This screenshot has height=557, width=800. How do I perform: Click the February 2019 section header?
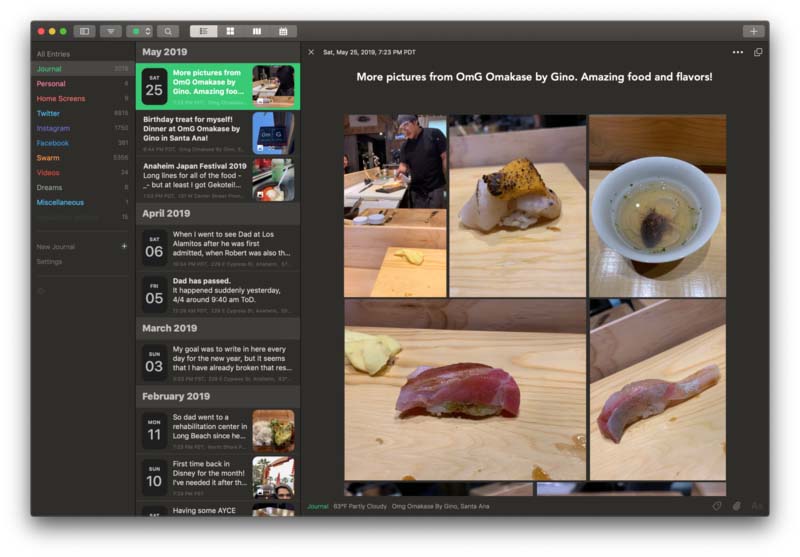pos(218,396)
